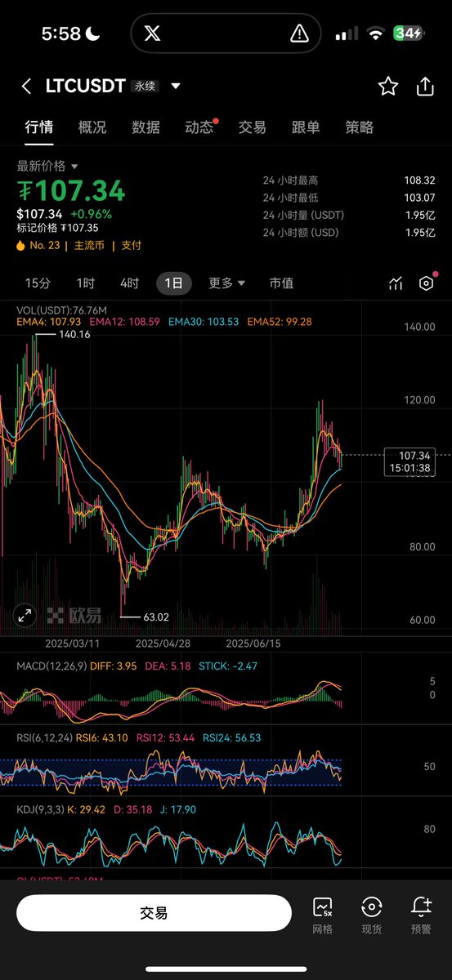The image size is (452, 980).
Task: Tap the back arrow next to LTCUSDT
Action: coord(27,87)
